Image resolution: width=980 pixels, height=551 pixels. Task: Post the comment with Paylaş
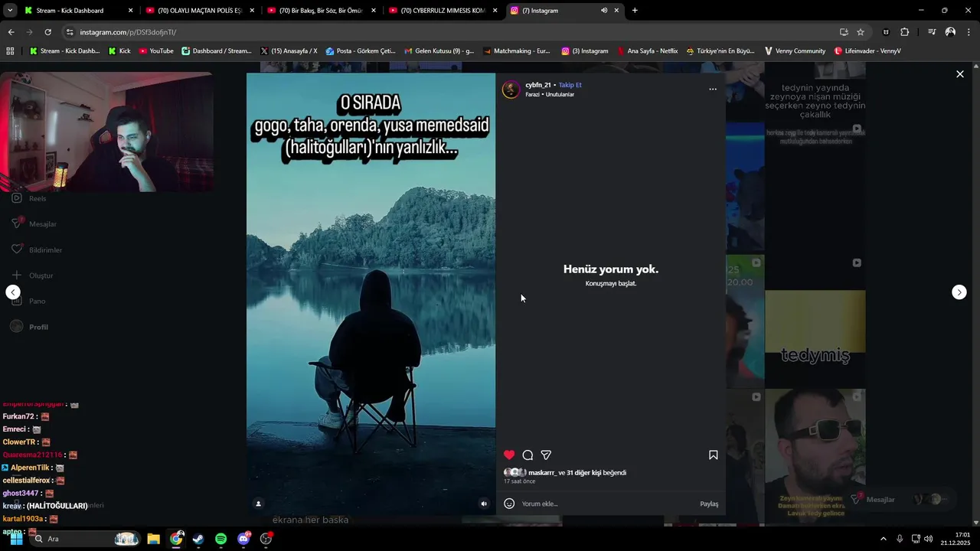[709, 504]
